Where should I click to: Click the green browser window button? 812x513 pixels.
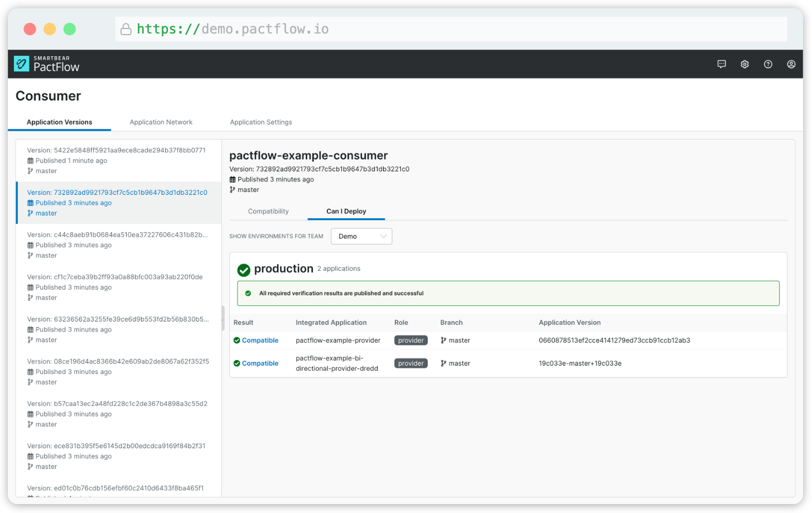(x=70, y=29)
